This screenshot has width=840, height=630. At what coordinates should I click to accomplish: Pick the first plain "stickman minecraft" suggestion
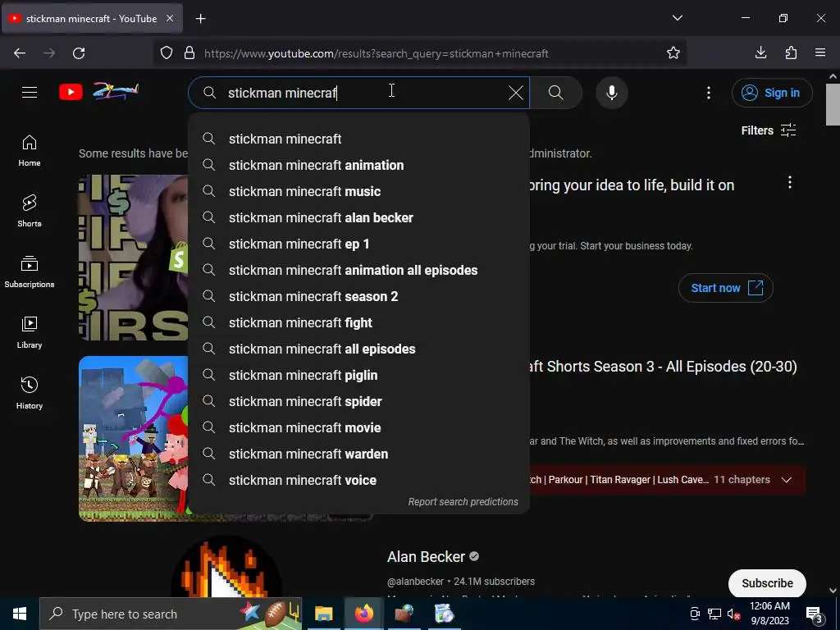coord(359,139)
